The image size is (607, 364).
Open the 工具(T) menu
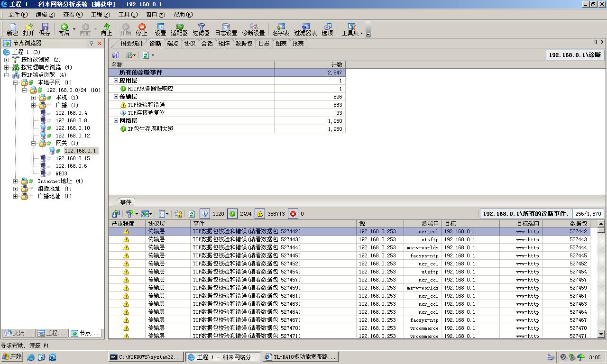pyautogui.click(x=128, y=15)
